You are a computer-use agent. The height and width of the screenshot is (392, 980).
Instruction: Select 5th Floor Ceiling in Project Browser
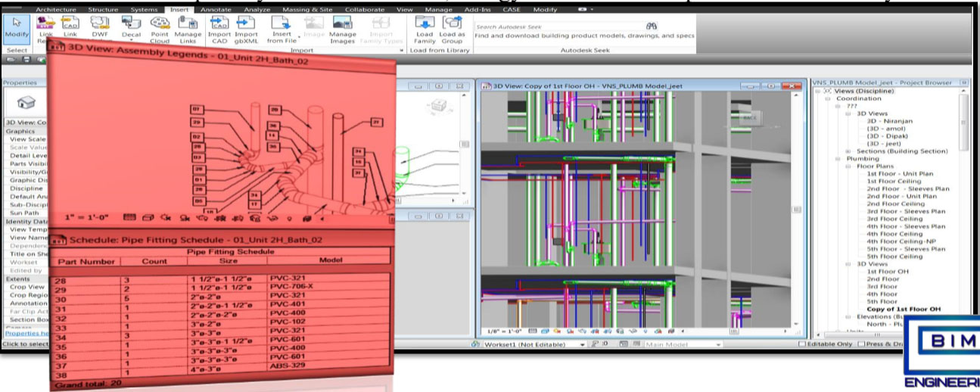895,257
